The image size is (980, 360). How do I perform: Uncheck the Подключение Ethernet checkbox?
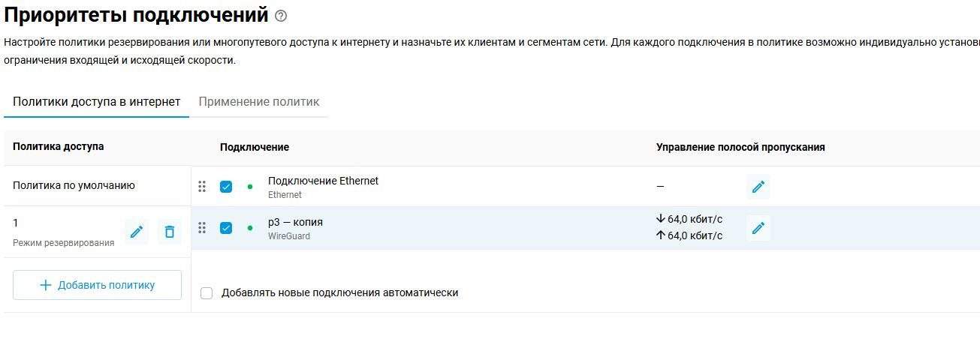[x=226, y=187]
